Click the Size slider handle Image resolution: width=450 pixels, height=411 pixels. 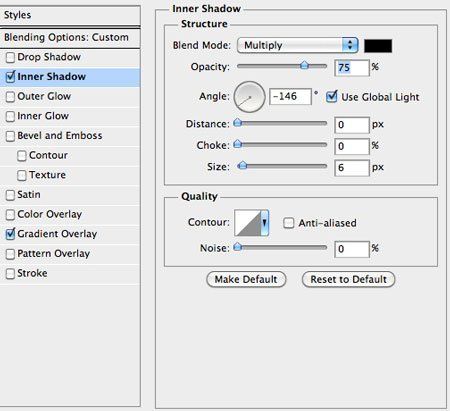click(242, 165)
